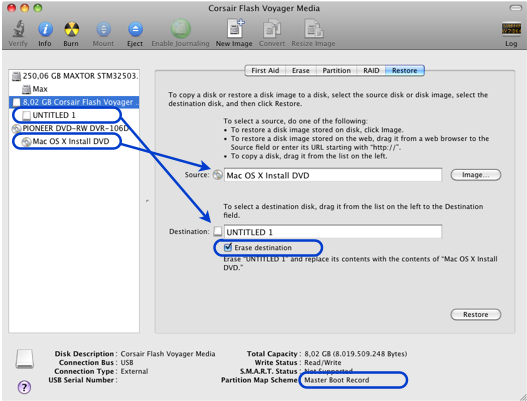Open the purple help button
Image resolution: width=527 pixels, height=401 pixels.
[x=24, y=387]
